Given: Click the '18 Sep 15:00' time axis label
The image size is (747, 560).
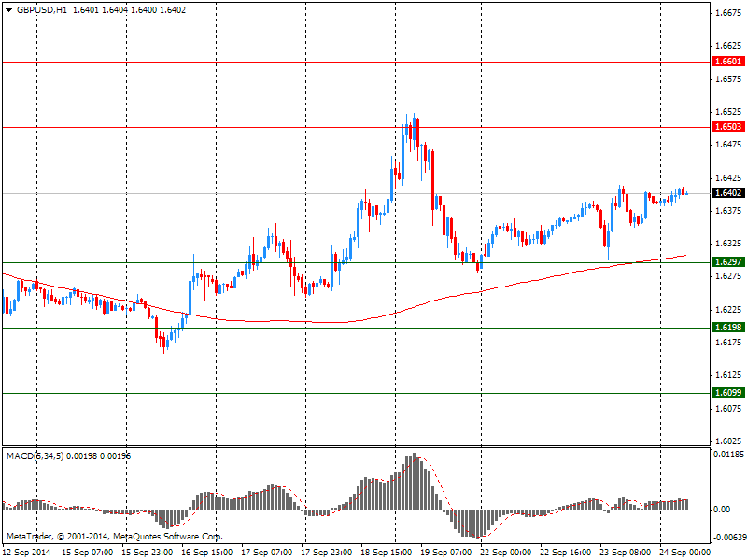Looking at the screenshot, I should 386,553.
